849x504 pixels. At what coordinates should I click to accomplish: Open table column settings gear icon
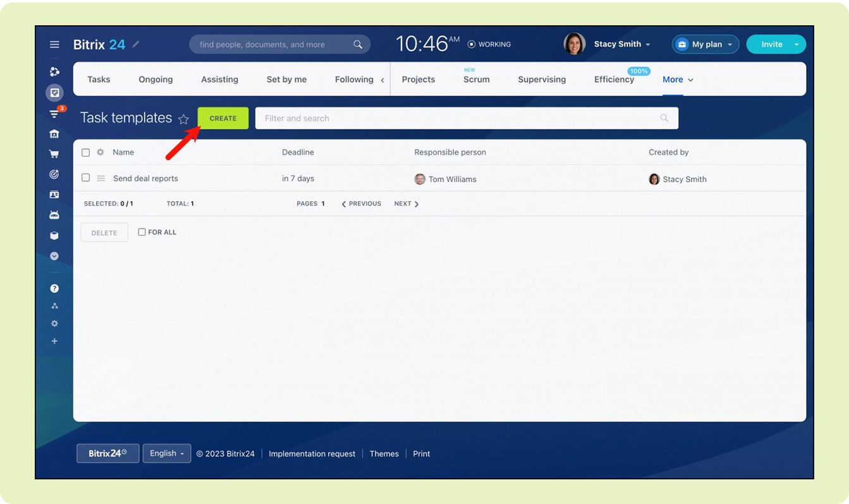pos(100,152)
